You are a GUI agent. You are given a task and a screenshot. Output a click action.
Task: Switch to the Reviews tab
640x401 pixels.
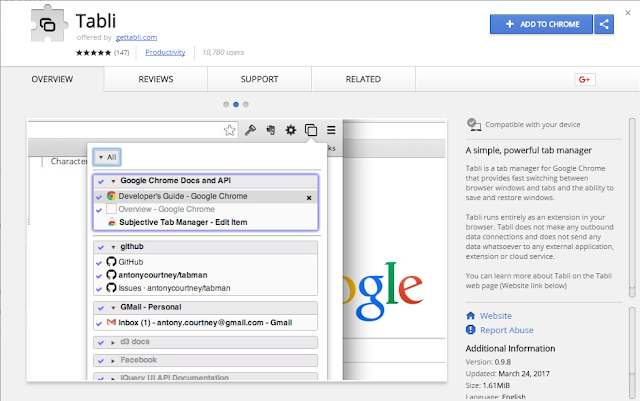click(156, 79)
